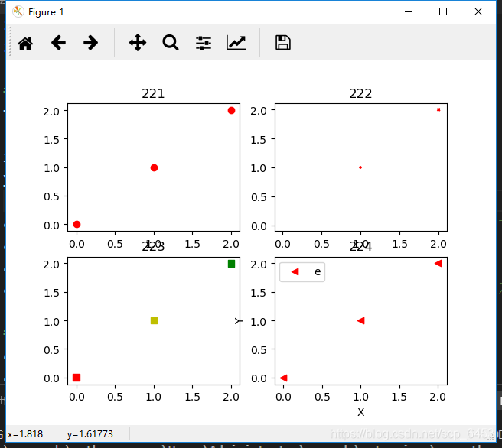Go forward to next view
502x448 pixels.
click(x=90, y=43)
